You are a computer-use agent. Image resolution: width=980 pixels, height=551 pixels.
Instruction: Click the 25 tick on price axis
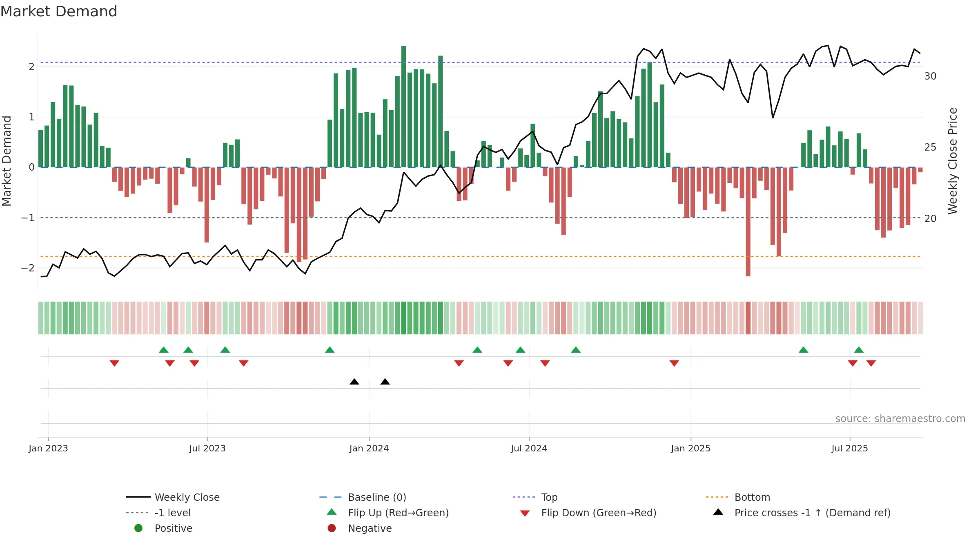tap(931, 147)
